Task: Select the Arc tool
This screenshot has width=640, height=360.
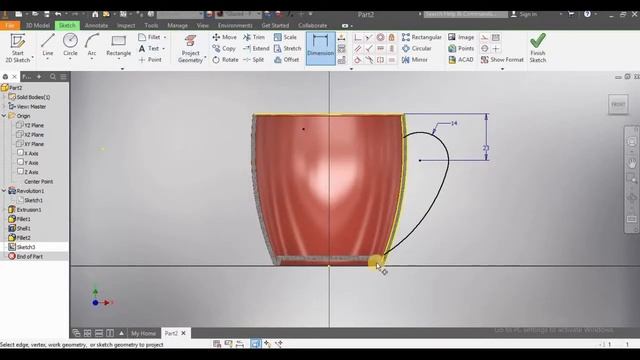Action: point(92,45)
